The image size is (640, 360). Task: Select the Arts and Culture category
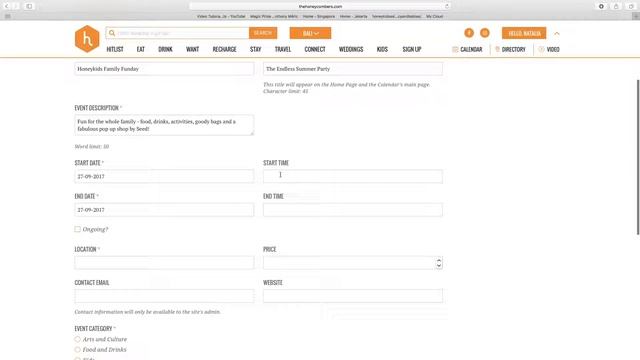pyautogui.click(x=78, y=339)
